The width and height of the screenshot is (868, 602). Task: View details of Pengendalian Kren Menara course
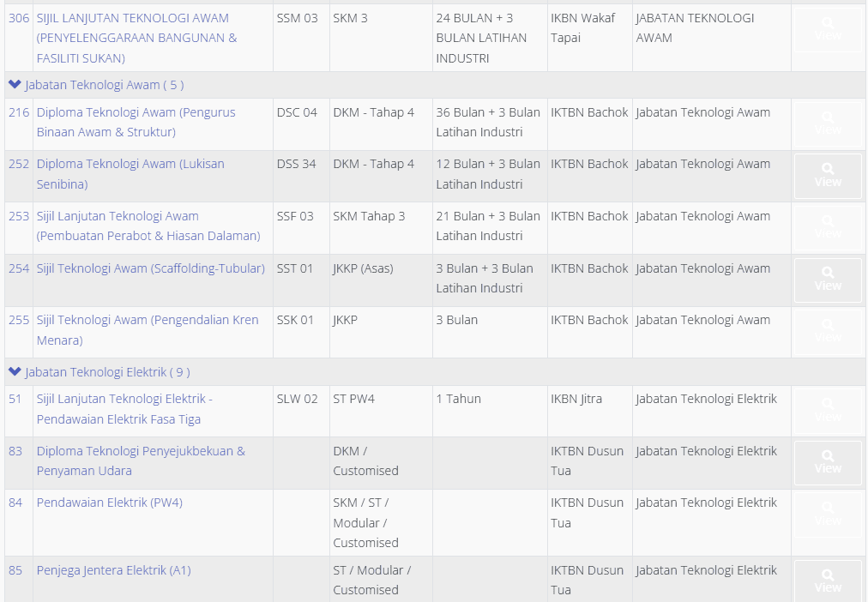tap(828, 332)
